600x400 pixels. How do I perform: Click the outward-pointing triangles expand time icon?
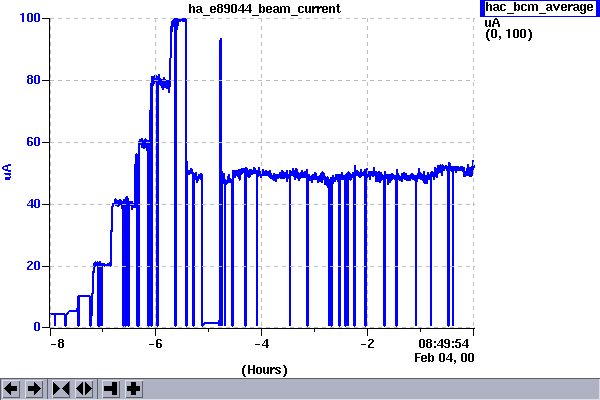(83, 388)
